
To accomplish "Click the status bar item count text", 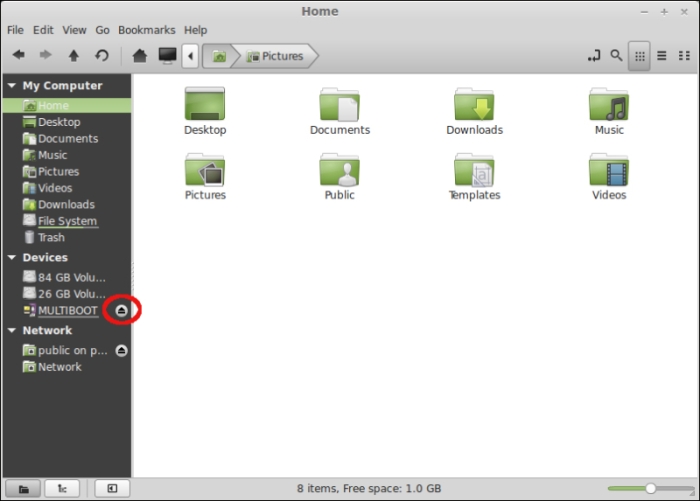I will (369, 488).
